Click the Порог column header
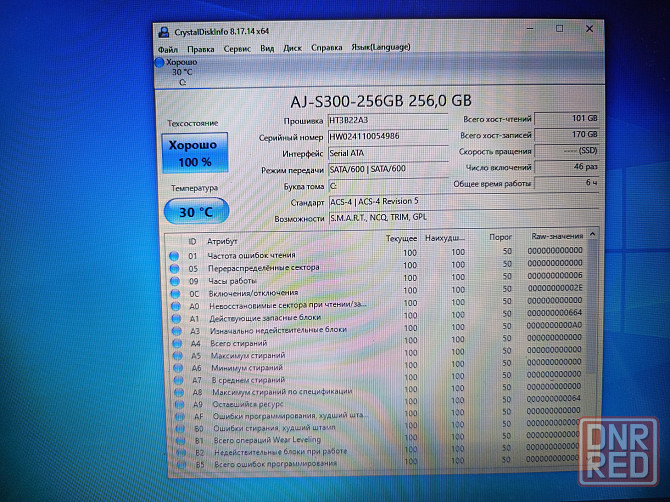Screen dimensions: 670x502 (x=500, y=237)
